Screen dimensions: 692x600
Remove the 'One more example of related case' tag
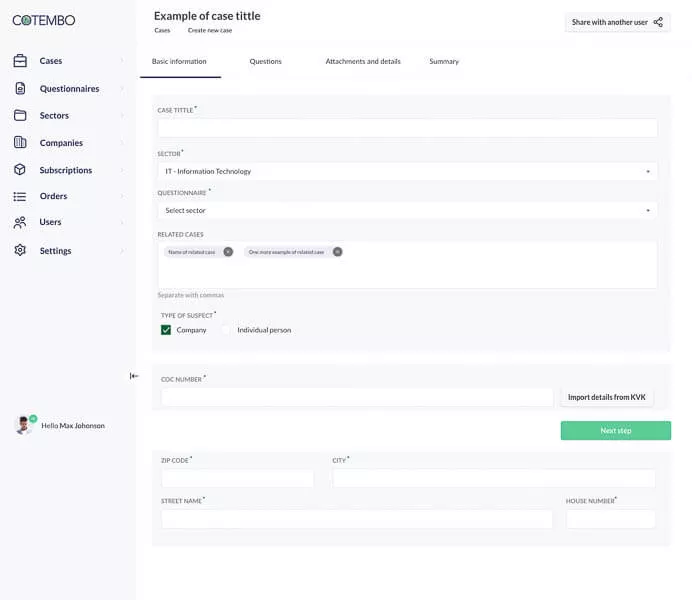338,252
